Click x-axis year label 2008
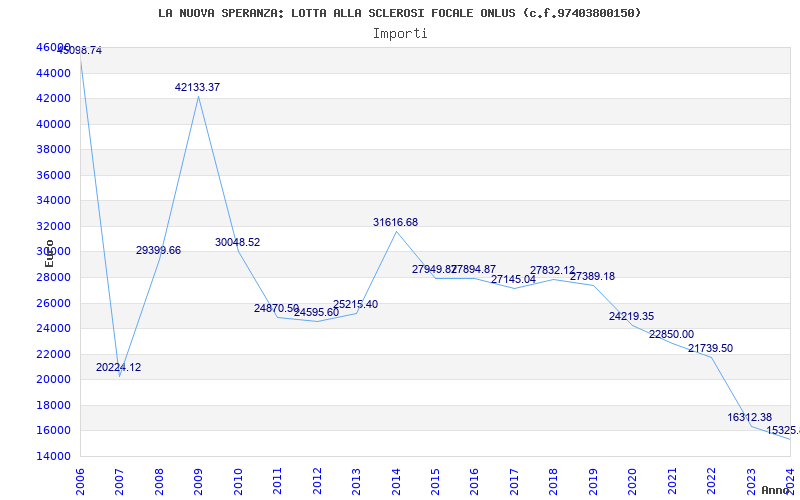The width and height of the screenshot is (800, 500). (x=159, y=482)
